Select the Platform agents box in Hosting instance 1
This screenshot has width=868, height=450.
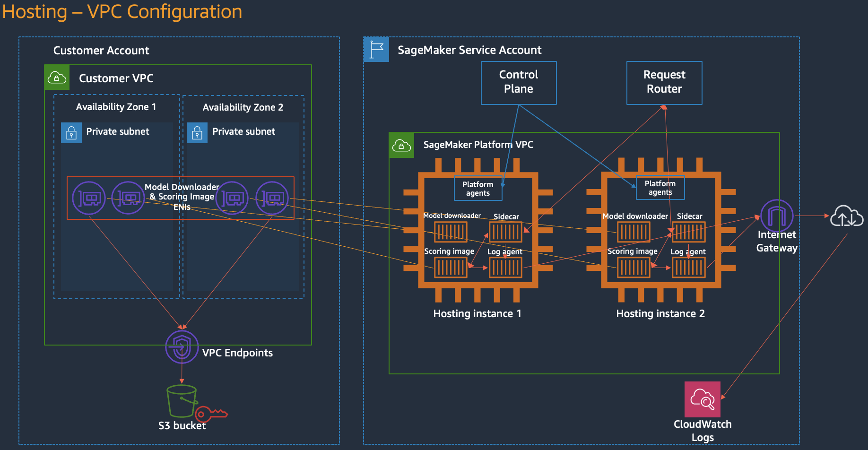(478, 189)
